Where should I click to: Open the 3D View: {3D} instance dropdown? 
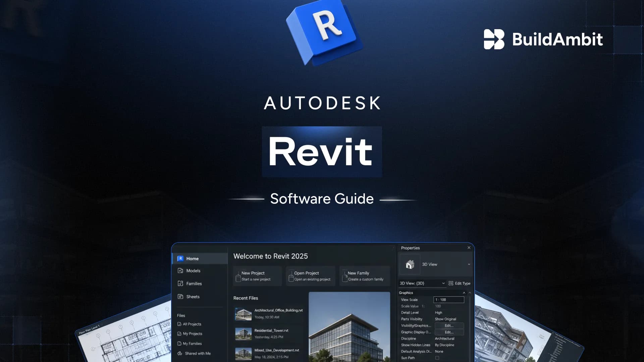tap(422, 283)
